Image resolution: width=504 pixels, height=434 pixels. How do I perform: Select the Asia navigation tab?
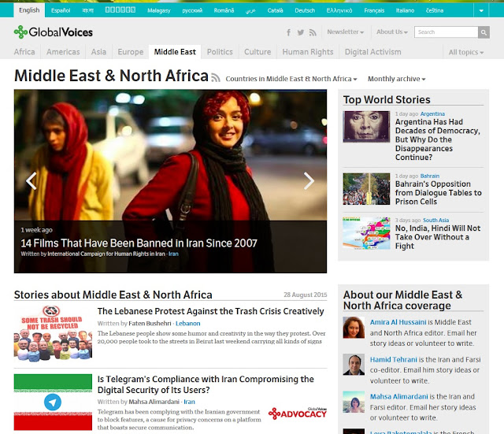click(x=98, y=52)
